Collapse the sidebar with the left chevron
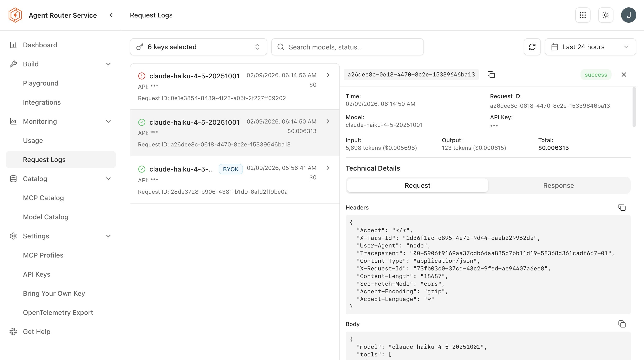 pos(111,15)
